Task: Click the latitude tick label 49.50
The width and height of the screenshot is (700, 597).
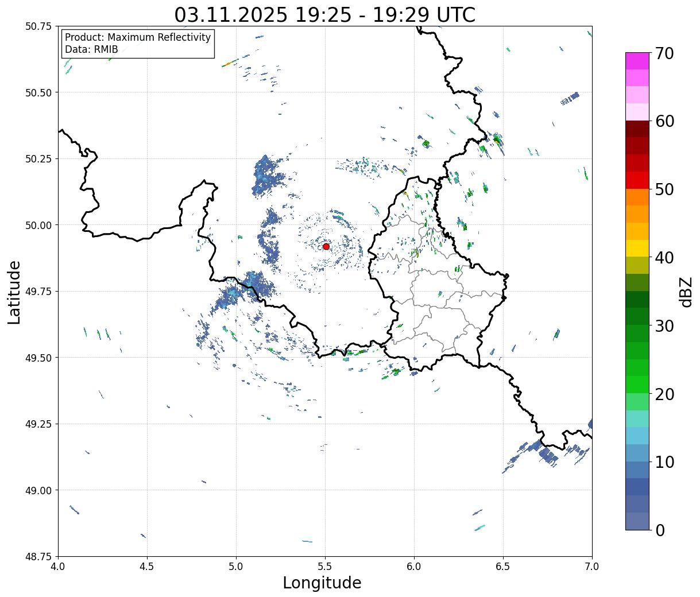Action: pyautogui.click(x=38, y=358)
